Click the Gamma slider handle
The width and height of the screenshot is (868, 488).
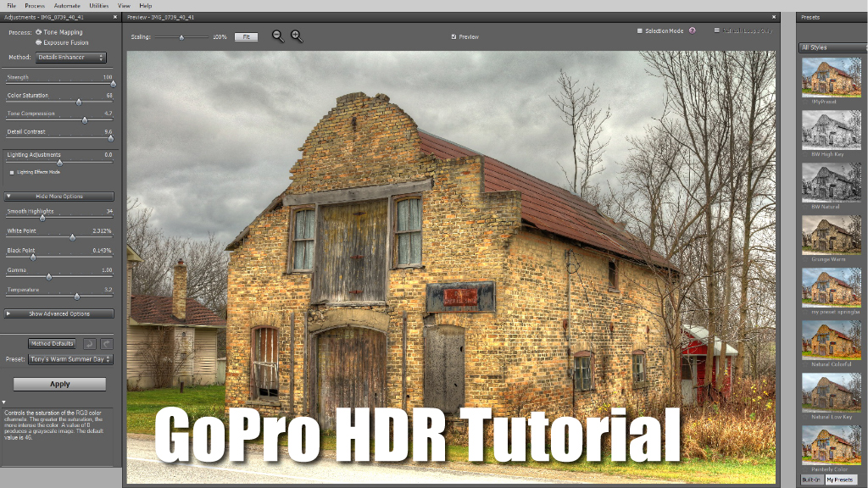point(48,277)
